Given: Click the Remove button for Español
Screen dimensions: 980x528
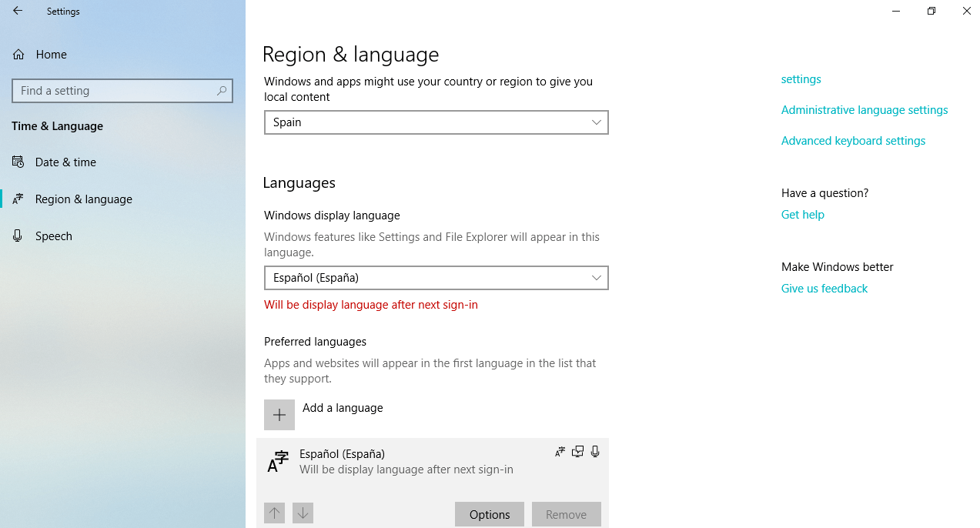Looking at the screenshot, I should pyautogui.click(x=566, y=514).
